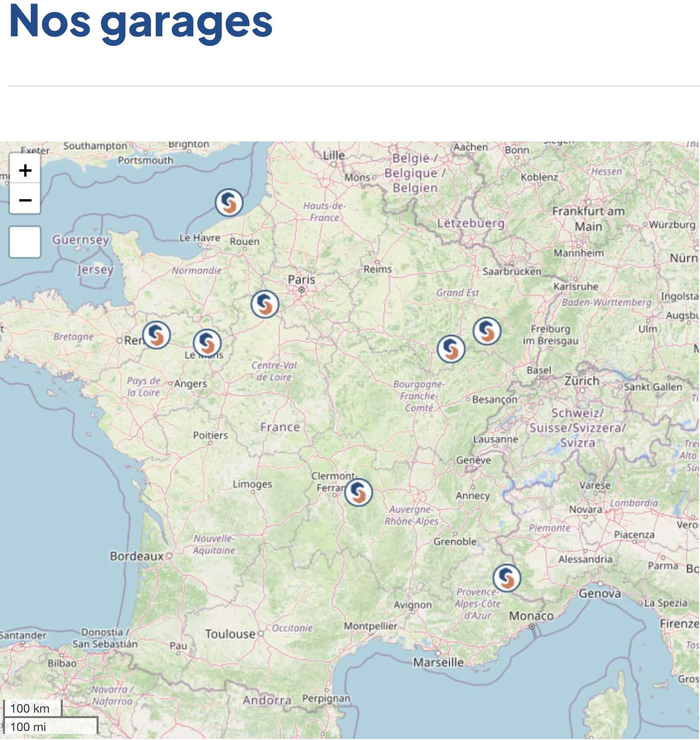
Task: Open garage marker just west of Paris
Action: pos(265,304)
